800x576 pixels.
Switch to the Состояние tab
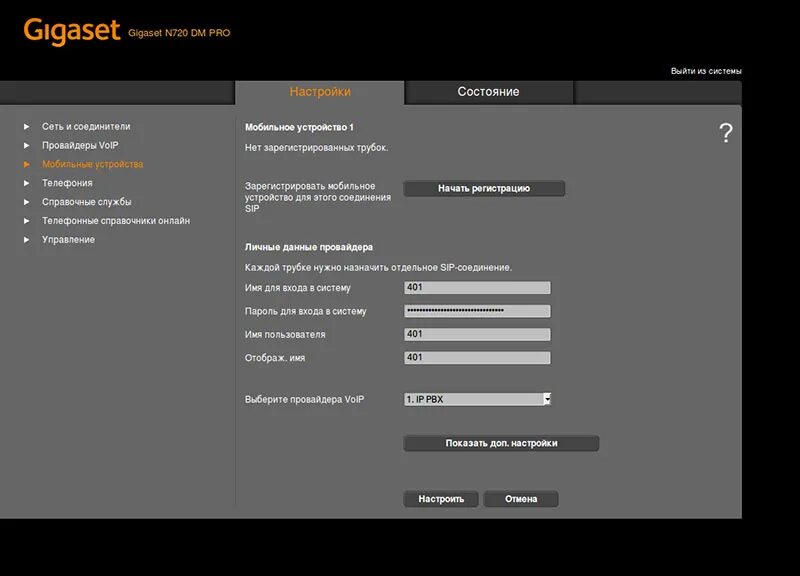click(x=488, y=92)
